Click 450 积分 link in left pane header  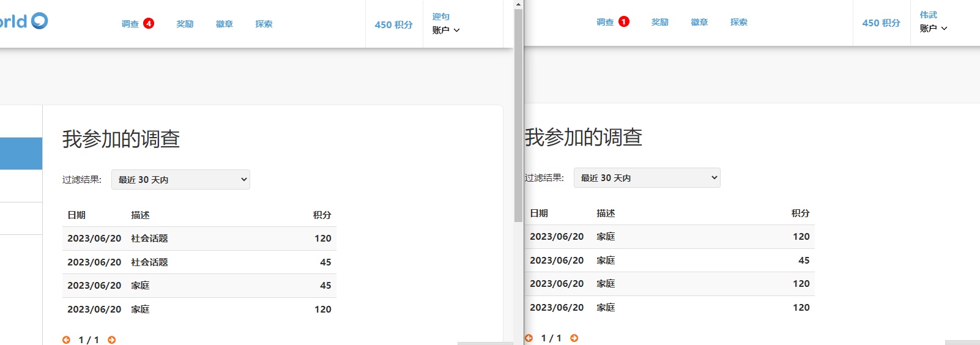[x=393, y=24]
